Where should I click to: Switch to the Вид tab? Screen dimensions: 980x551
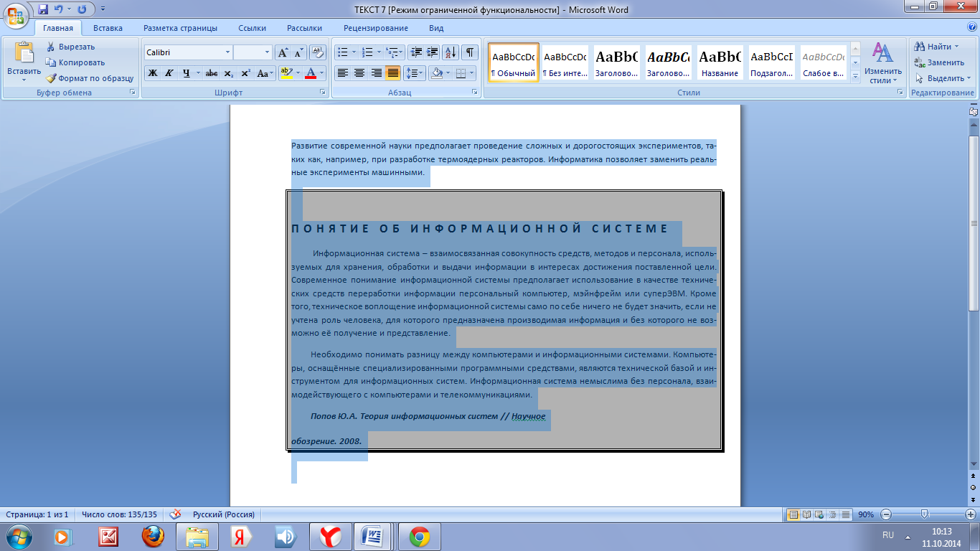(x=436, y=28)
